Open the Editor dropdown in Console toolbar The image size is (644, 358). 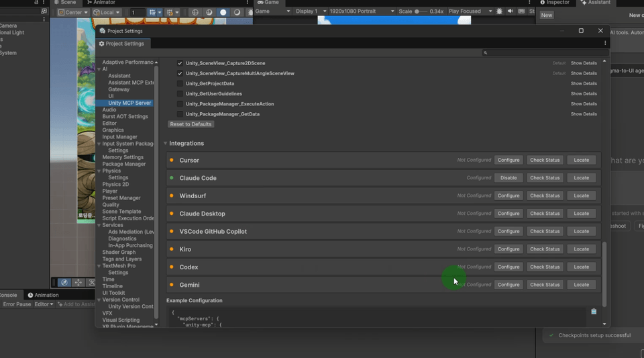coord(44,304)
